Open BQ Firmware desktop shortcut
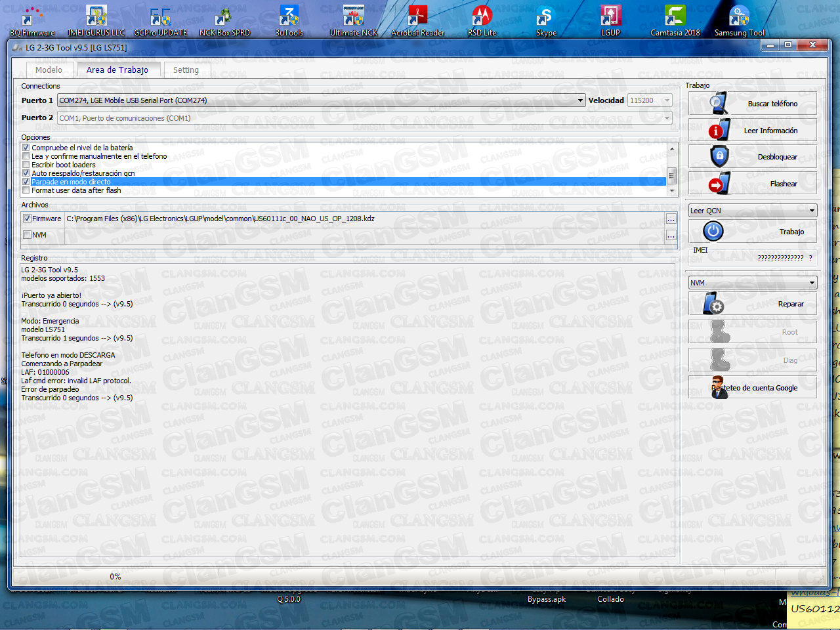This screenshot has height=630, width=840. tap(32, 20)
